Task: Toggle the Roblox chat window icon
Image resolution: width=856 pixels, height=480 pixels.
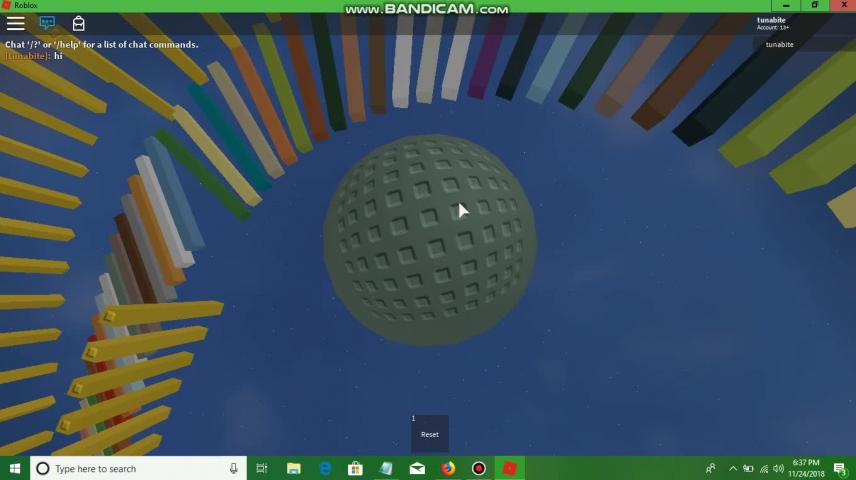Action: click(x=47, y=23)
